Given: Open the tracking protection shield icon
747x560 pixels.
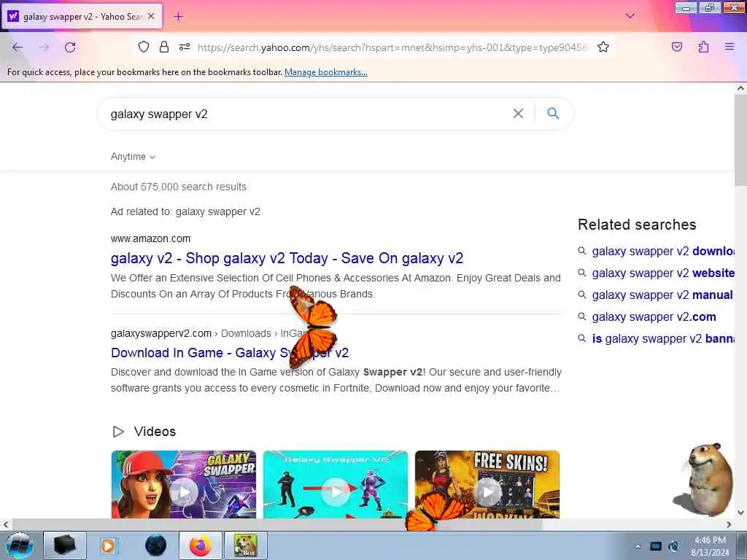Looking at the screenshot, I should (x=144, y=47).
